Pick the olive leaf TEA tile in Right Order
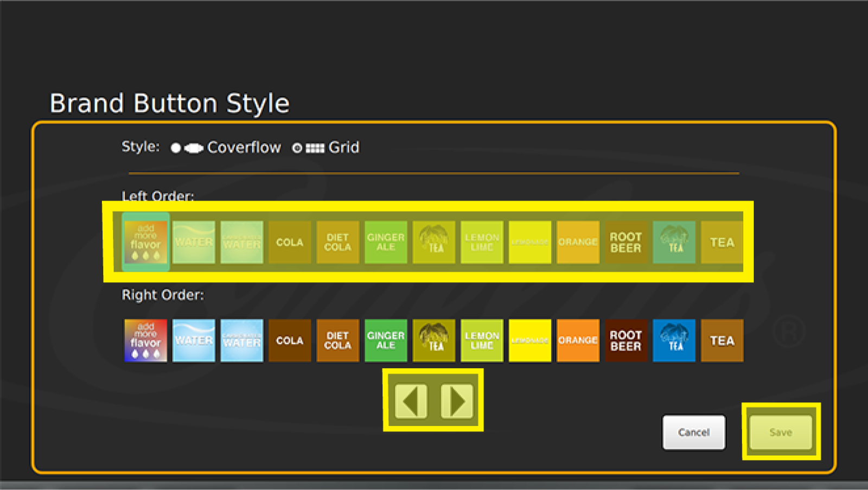 [x=433, y=340]
